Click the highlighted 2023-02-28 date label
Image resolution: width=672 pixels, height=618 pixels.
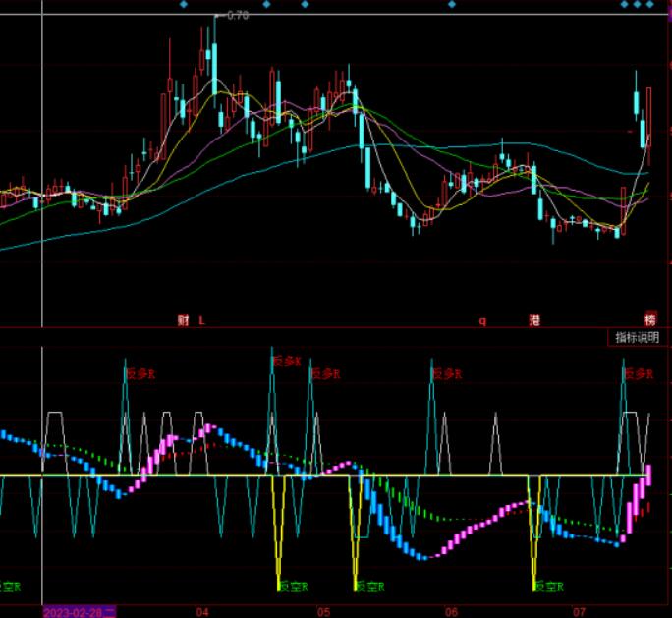[x=79, y=611]
